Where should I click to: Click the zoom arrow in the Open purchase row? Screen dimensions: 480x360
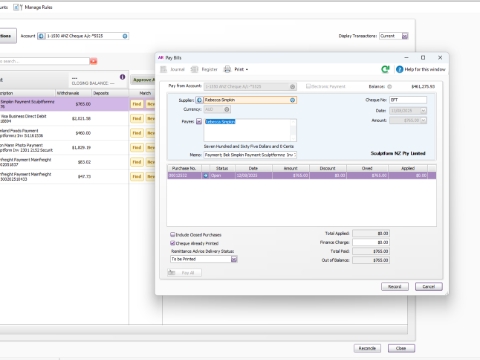click(205, 175)
